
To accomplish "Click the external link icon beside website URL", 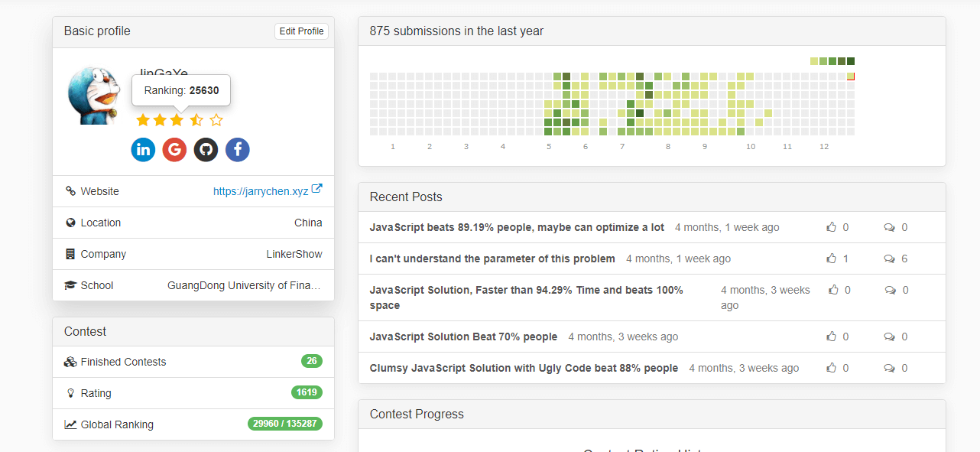I will 317,190.
